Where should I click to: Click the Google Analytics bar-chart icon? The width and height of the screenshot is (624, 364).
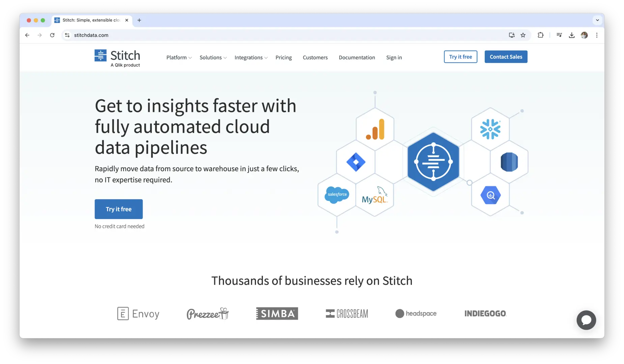click(x=375, y=129)
